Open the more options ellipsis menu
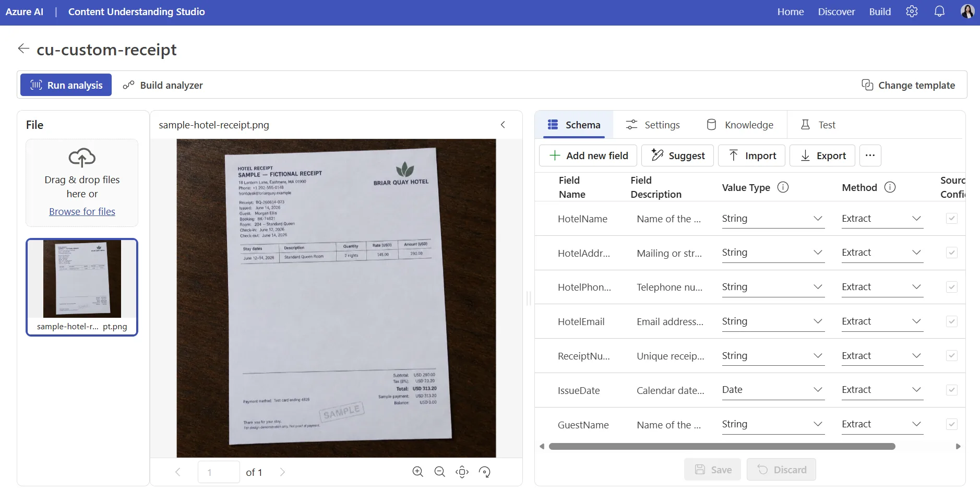980x491 pixels. (x=870, y=155)
